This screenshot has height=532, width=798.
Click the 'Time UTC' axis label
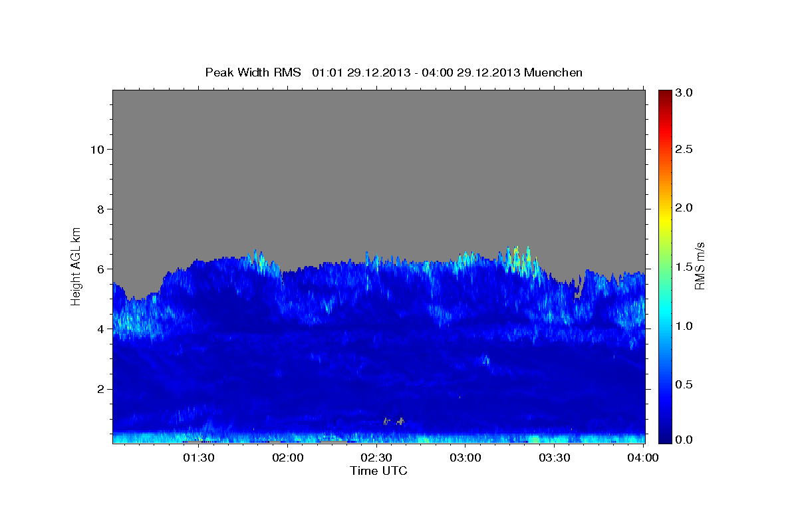click(378, 471)
